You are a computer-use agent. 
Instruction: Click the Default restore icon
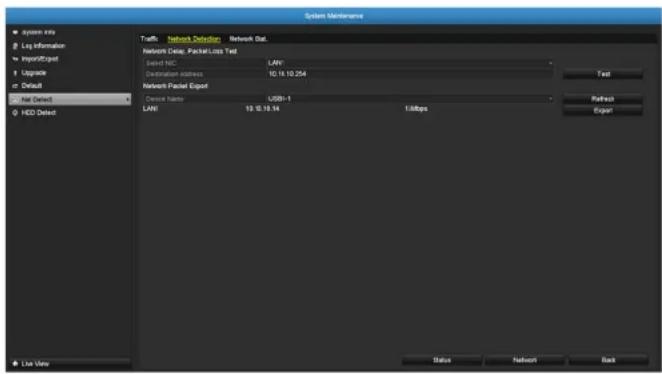pyautogui.click(x=15, y=86)
